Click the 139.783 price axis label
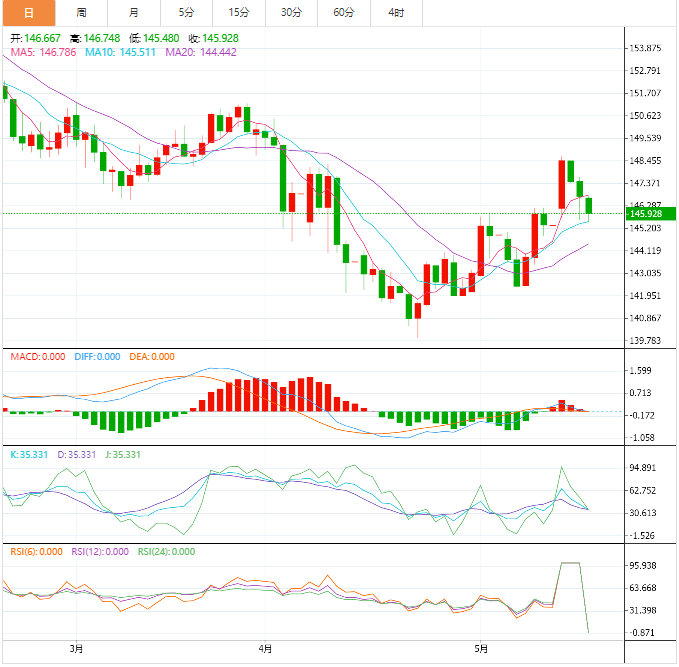This screenshot has height=667, width=679. click(x=645, y=341)
